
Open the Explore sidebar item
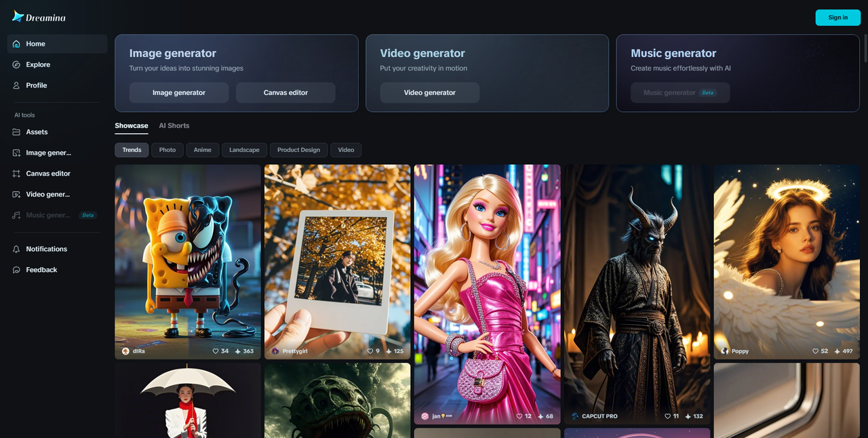point(57,64)
